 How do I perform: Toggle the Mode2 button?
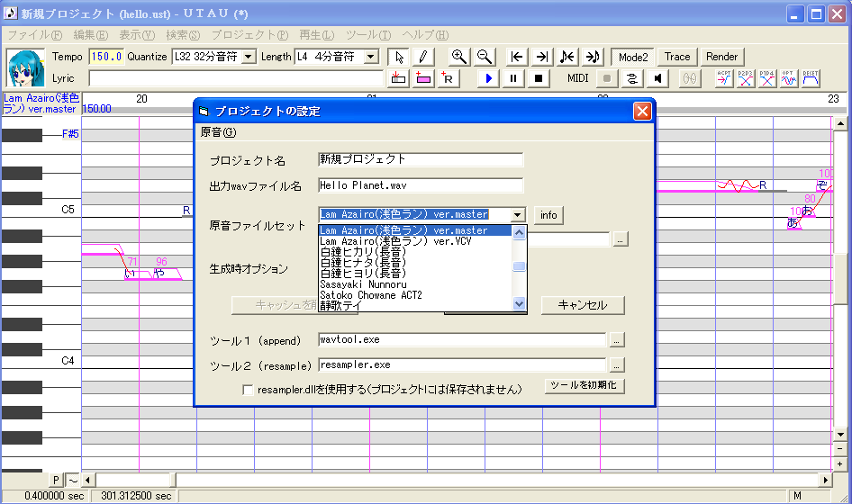coord(633,57)
